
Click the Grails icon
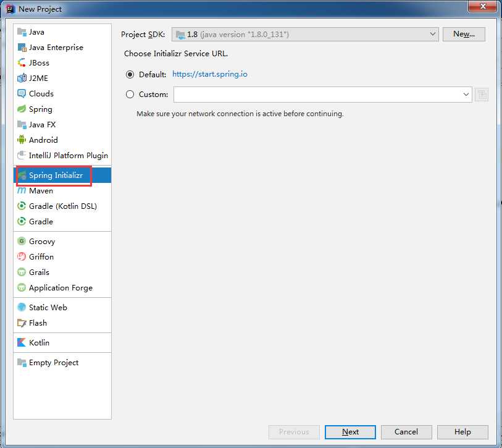[x=22, y=272]
